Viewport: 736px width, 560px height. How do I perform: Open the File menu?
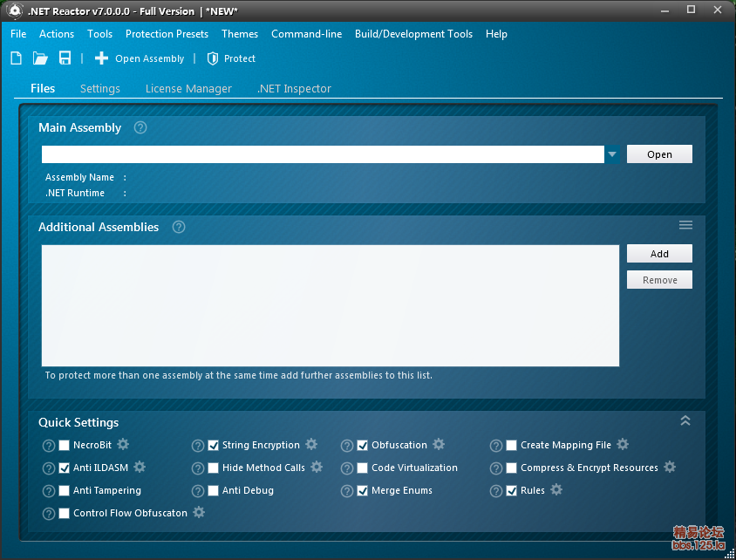tap(18, 34)
